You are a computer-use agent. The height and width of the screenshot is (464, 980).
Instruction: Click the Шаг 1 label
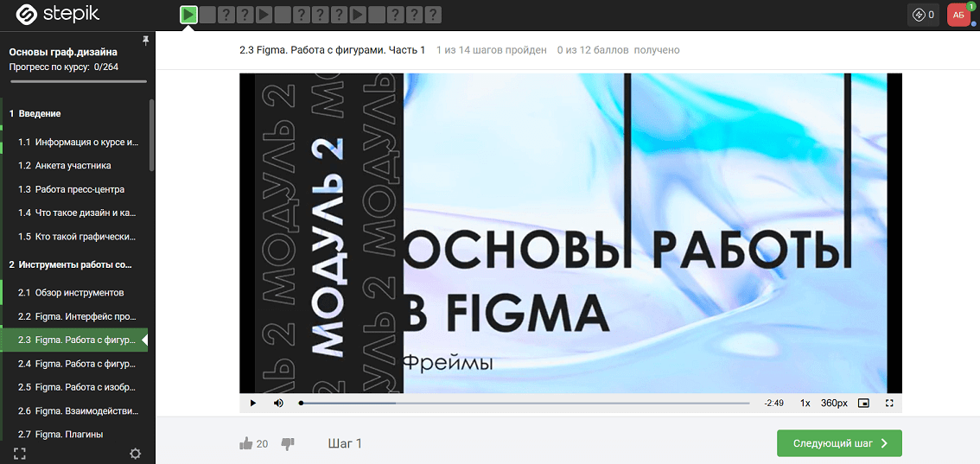[x=344, y=444]
